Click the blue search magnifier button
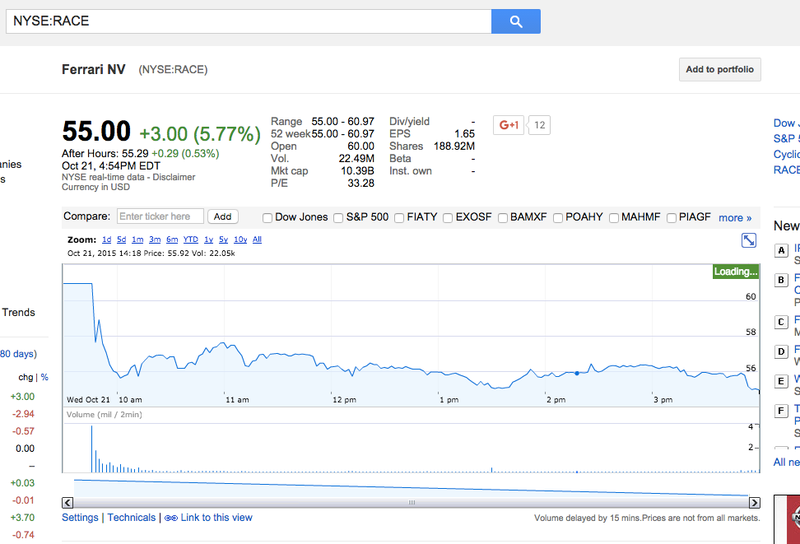This screenshot has height=544, width=800. tap(516, 21)
